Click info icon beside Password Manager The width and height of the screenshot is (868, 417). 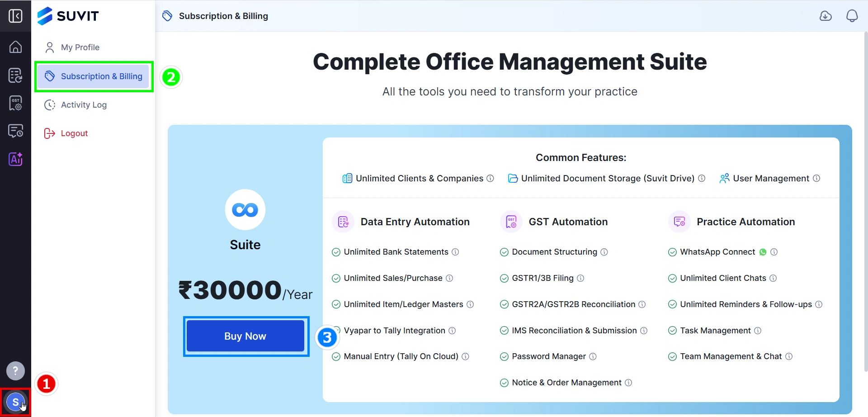click(x=593, y=356)
